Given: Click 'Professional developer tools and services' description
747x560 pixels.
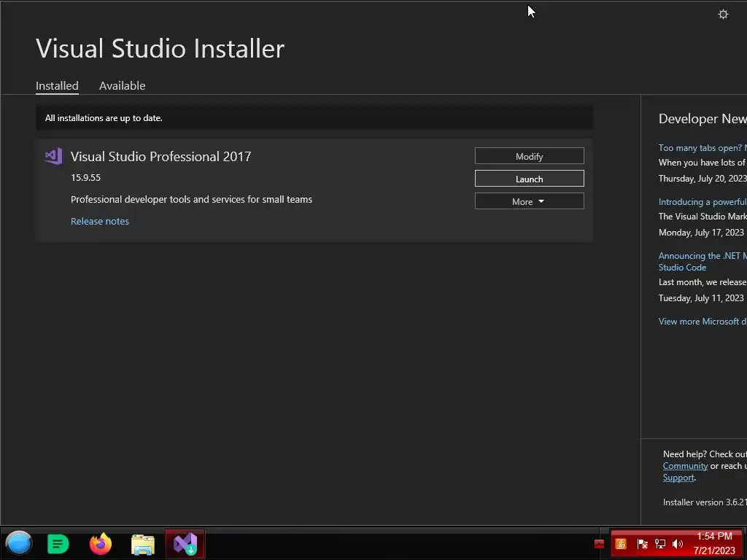Looking at the screenshot, I should tap(192, 200).
